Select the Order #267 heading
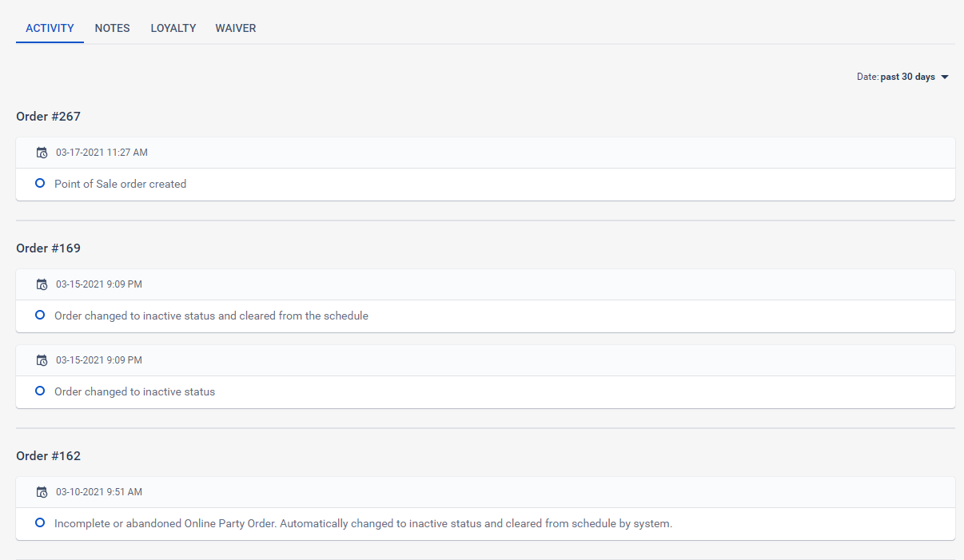Viewport: 964px width, 560px height. point(49,117)
